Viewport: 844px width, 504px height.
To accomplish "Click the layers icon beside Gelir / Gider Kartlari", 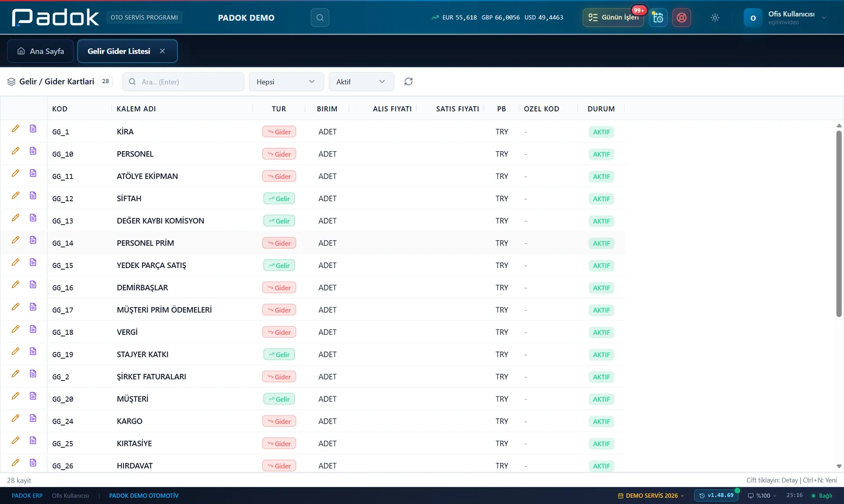I will [11, 82].
